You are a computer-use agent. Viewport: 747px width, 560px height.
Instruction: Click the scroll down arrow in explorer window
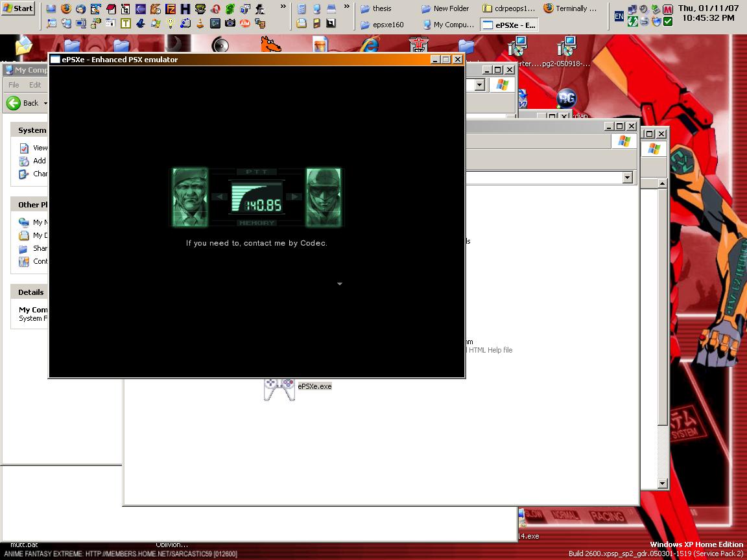pos(662,484)
